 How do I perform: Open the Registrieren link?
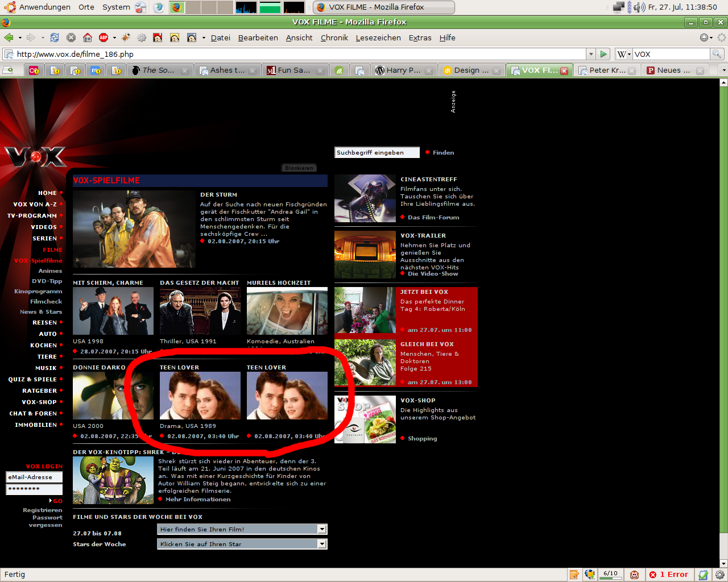43,510
